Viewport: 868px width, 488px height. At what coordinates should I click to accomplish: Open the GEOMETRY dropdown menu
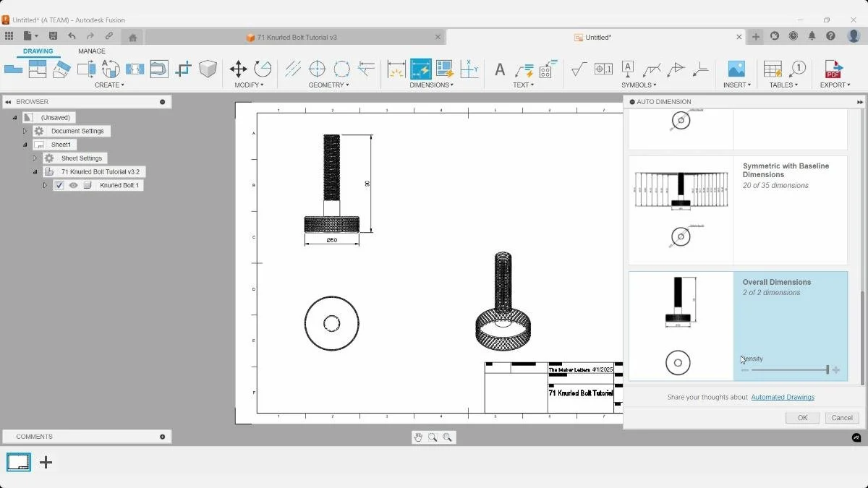click(x=328, y=85)
